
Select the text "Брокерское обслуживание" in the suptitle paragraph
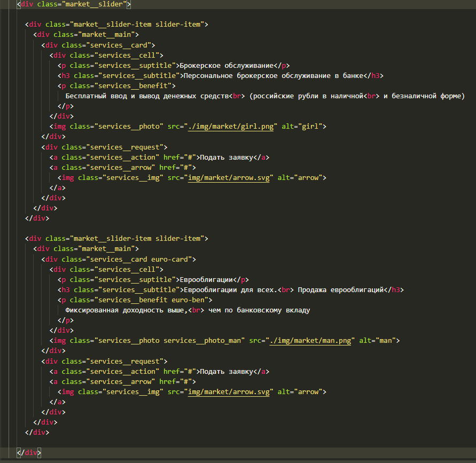pos(227,66)
